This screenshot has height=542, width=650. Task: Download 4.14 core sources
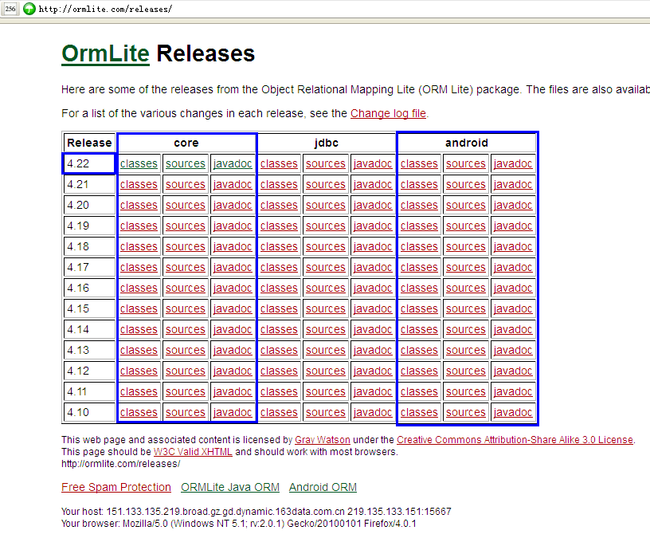click(x=185, y=330)
